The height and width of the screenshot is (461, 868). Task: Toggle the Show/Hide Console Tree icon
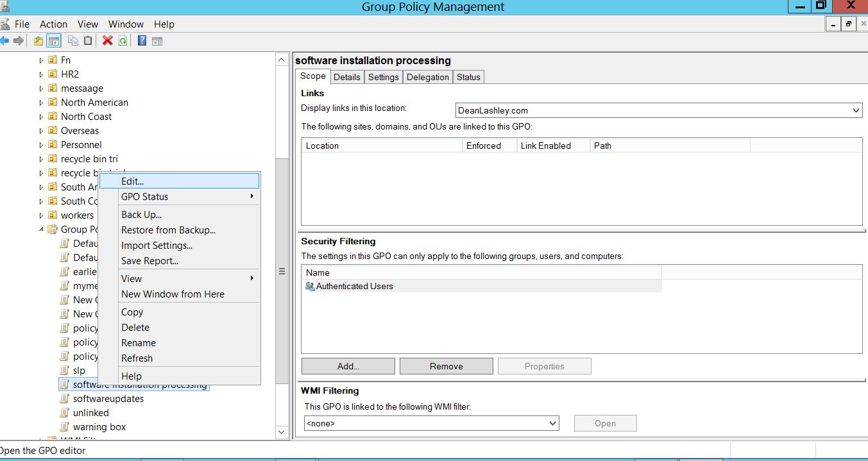[53, 41]
